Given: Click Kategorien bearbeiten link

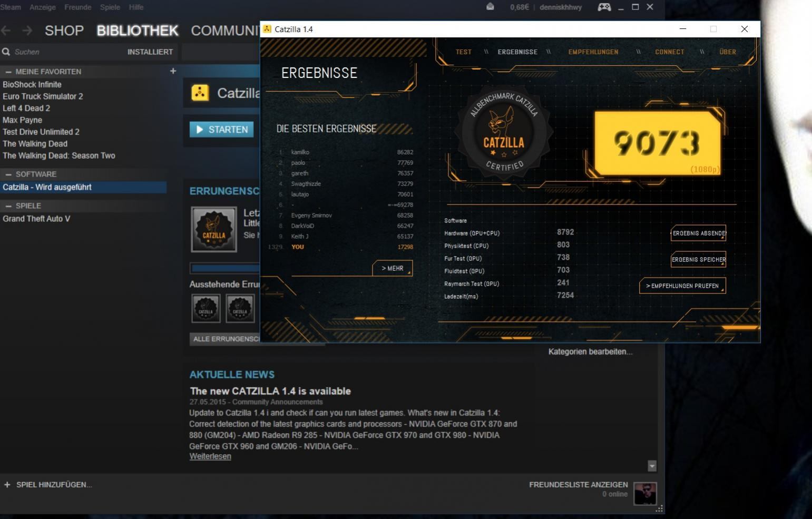Looking at the screenshot, I should [590, 351].
